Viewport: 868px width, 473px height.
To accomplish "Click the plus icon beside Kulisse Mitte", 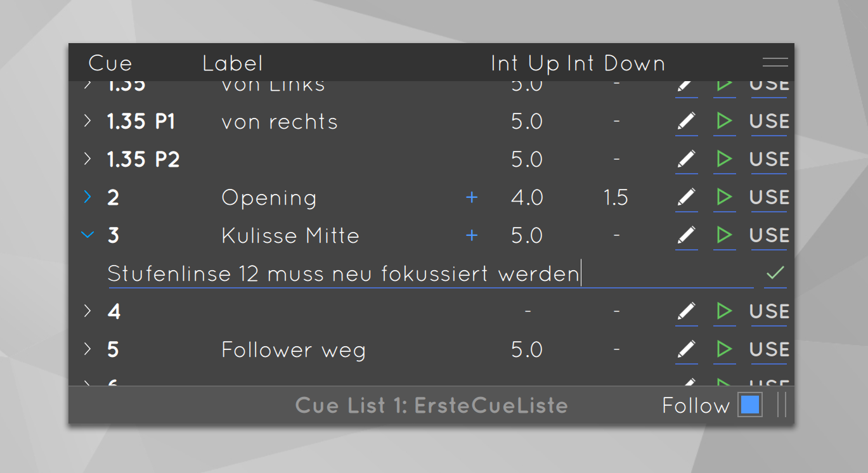I will coord(471,235).
